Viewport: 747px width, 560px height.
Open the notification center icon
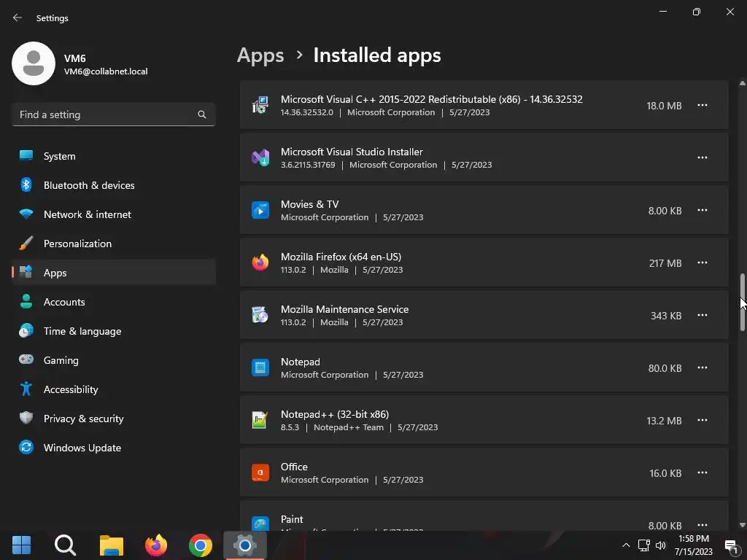pyautogui.click(x=731, y=546)
